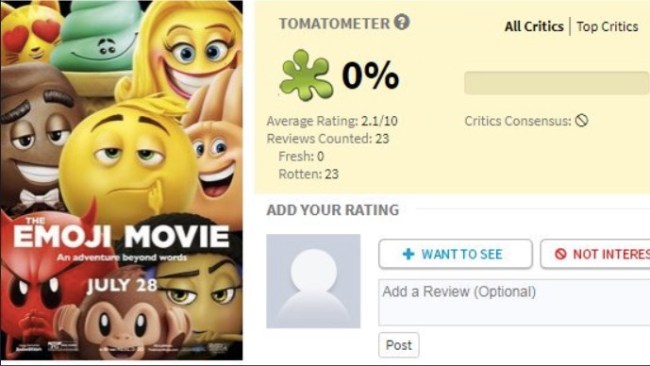This screenshot has height=366, width=650.
Task: Click the empty Tomatometer score bar
Action: click(x=557, y=83)
